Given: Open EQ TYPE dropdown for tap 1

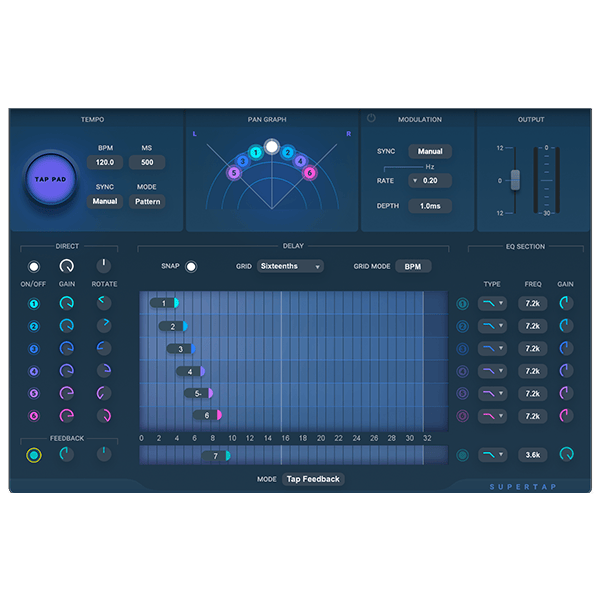Looking at the screenshot, I should [492, 303].
